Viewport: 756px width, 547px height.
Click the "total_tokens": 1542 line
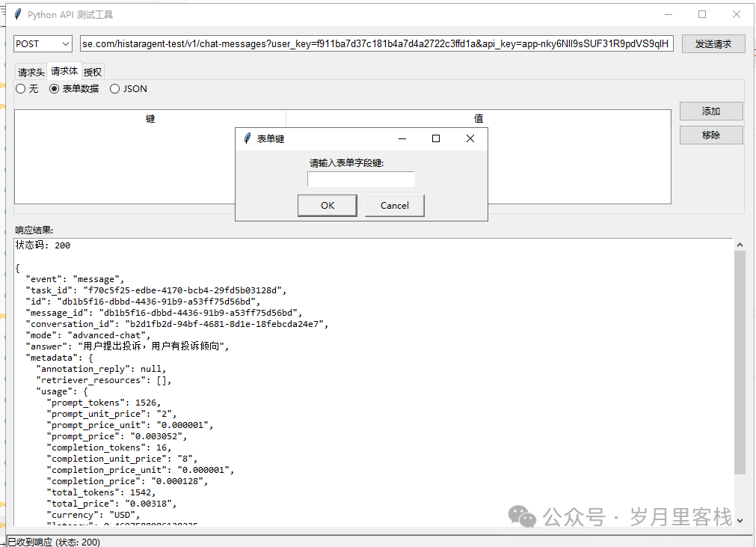tap(101, 492)
